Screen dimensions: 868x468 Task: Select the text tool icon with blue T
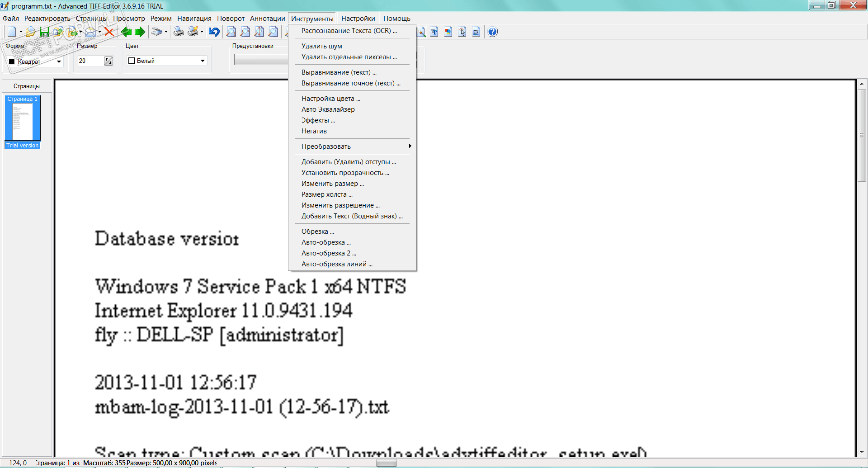tap(434, 32)
